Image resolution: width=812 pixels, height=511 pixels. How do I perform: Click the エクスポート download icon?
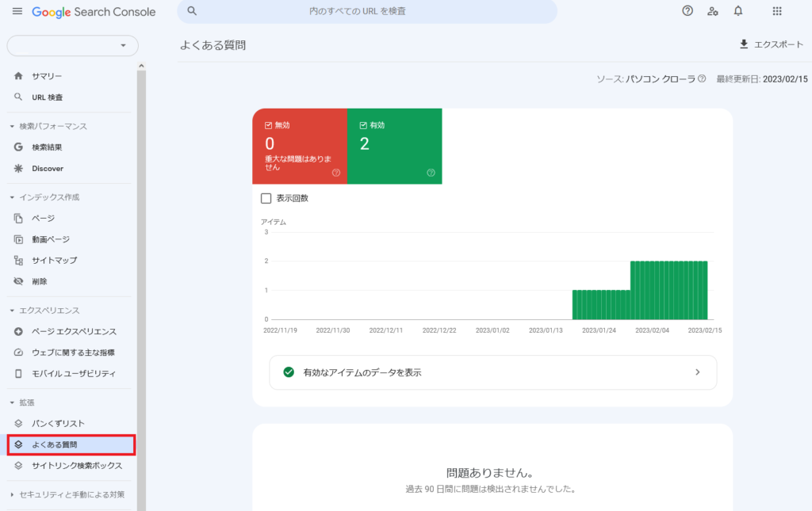pyautogui.click(x=744, y=44)
